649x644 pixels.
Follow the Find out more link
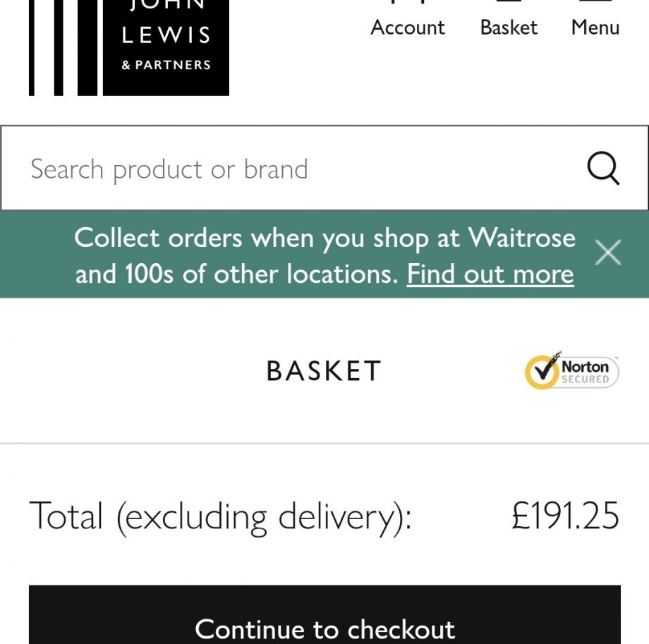490,274
